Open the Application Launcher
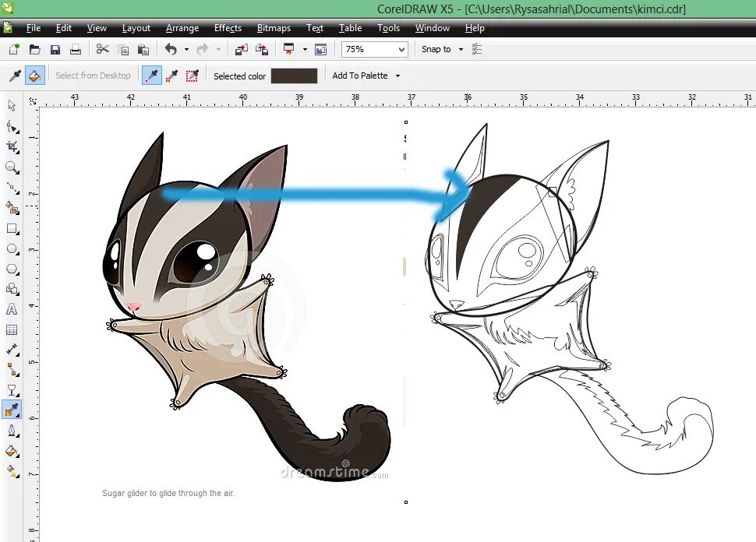This screenshot has width=756, height=542. pyautogui.click(x=289, y=49)
